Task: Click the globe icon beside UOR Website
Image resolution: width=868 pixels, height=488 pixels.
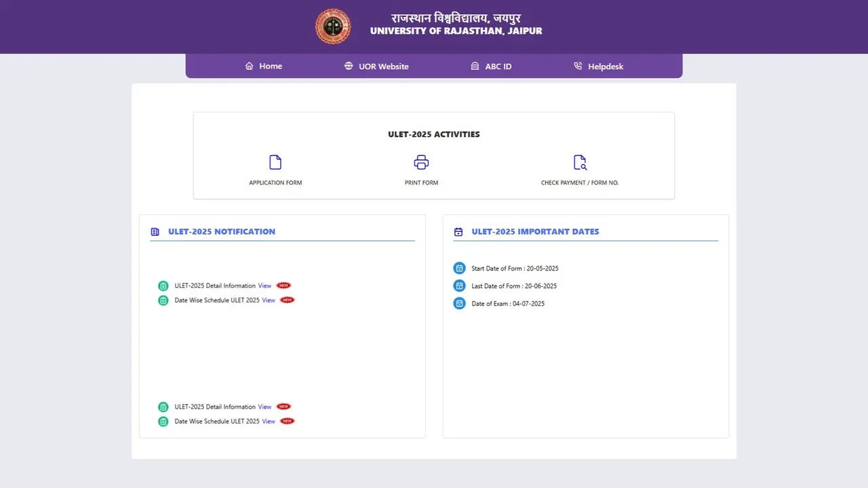Action: [349, 66]
